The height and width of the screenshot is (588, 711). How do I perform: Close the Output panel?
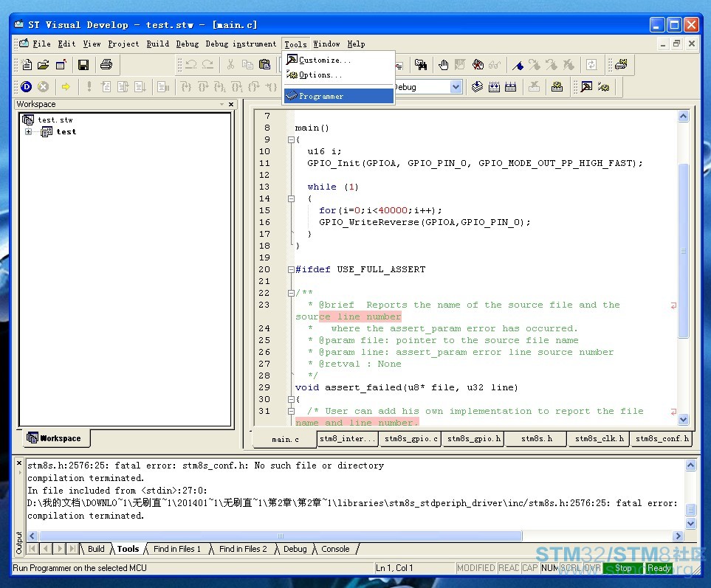(19, 463)
